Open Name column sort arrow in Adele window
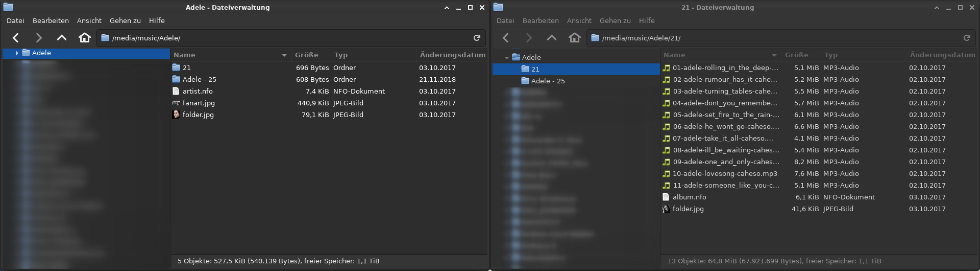 point(284,55)
